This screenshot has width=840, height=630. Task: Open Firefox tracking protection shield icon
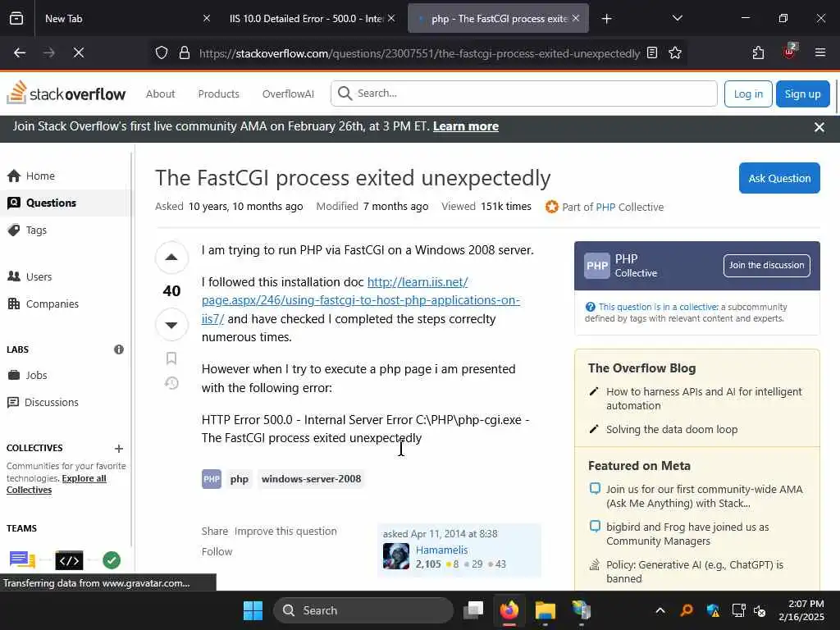(162, 52)
